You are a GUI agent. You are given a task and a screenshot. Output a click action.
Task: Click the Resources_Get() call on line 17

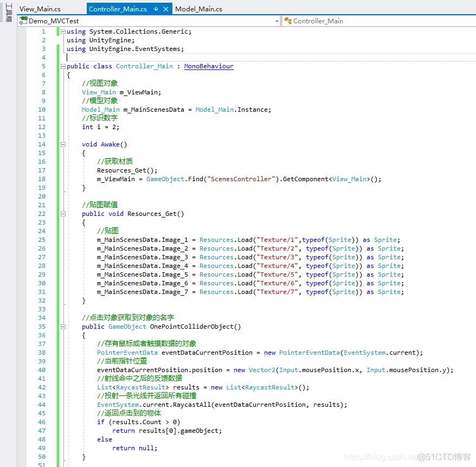[127, 170]
